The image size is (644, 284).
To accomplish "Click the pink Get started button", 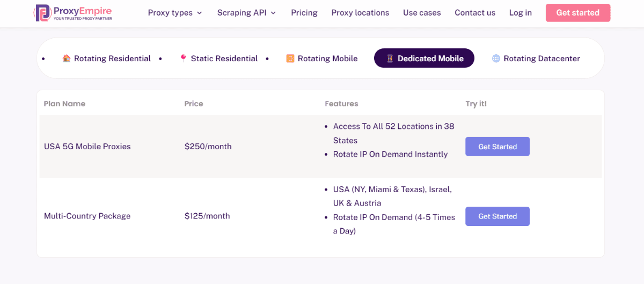I will tap(578, 12).
